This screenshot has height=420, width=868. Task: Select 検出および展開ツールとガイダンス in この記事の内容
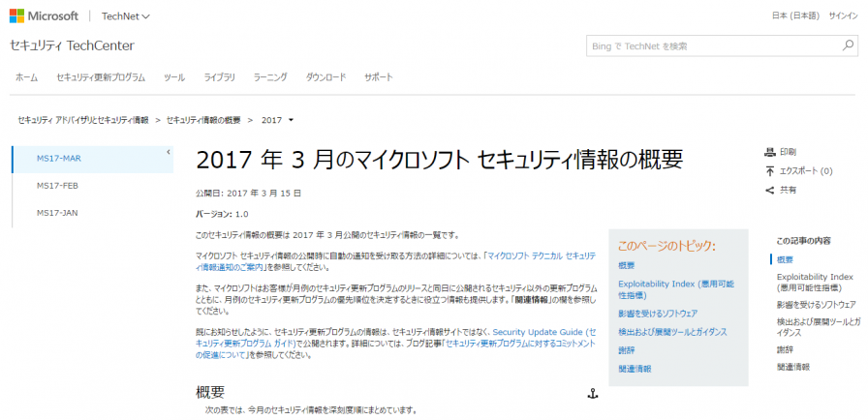tap(819, 327)
